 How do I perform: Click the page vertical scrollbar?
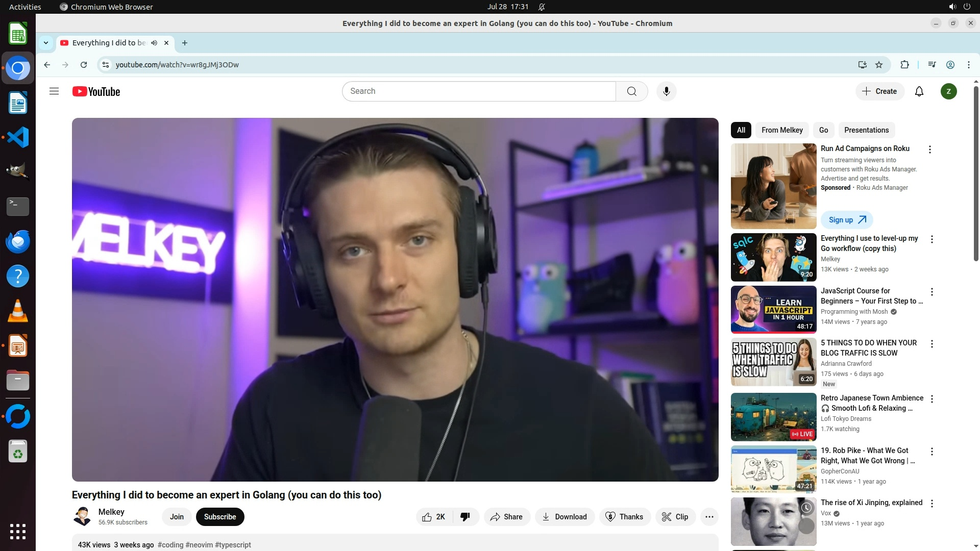[976, 173]
